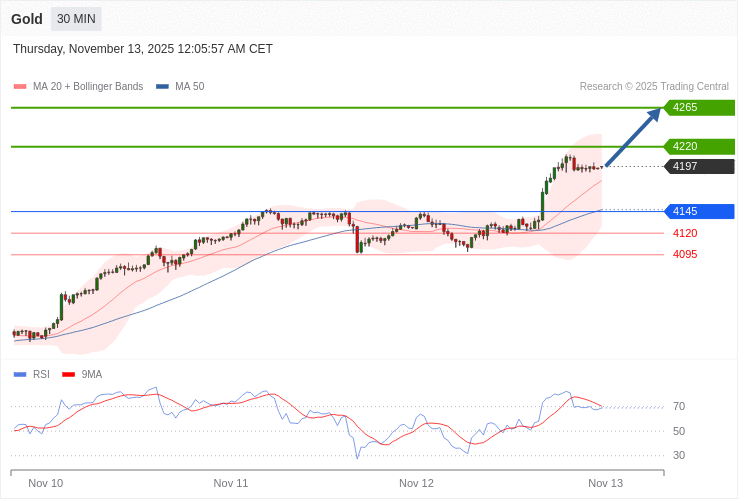The image size is (738, 500).
Task: Click the RSI 70 level label
Action: click(x=679, y=406)
